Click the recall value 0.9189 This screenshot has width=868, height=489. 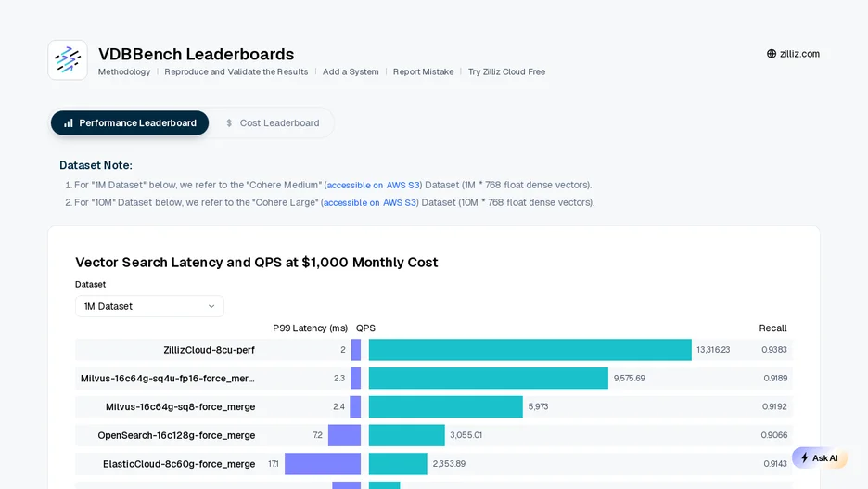point(775,379)
